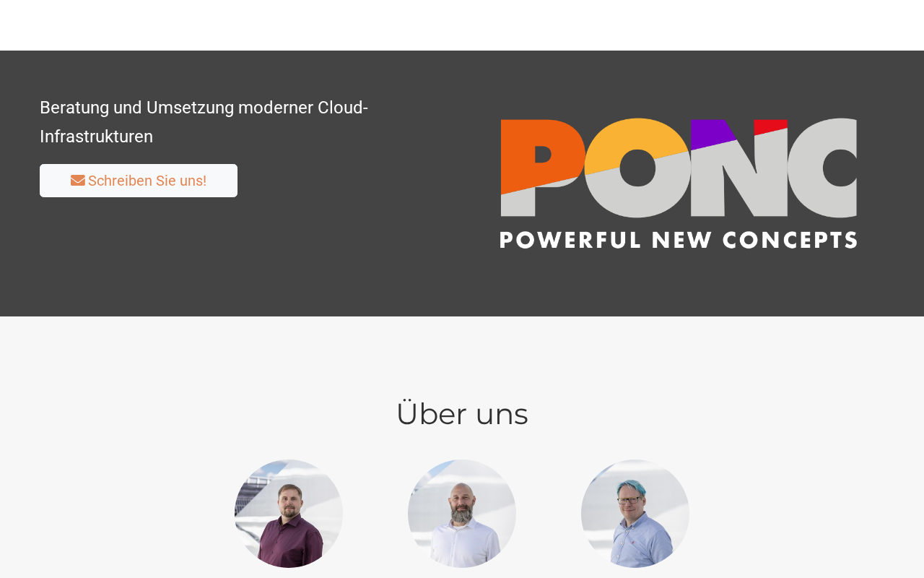
Task: Click the word 'Infrastrukturen' in the headline
Action: (x=96, y=137)
